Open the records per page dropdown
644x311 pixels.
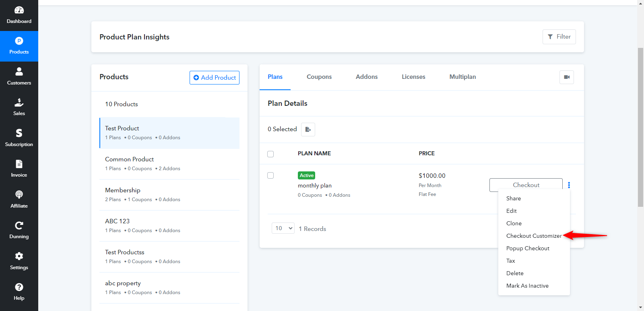pos(283,228)
